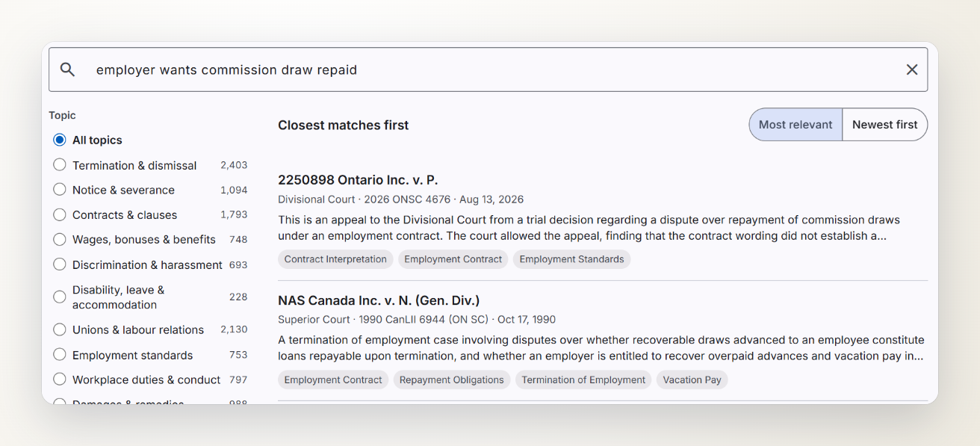Screen dimensions: 980x446
Task: Switch sorting to Most relevant
Action: [x=796, y=125]
